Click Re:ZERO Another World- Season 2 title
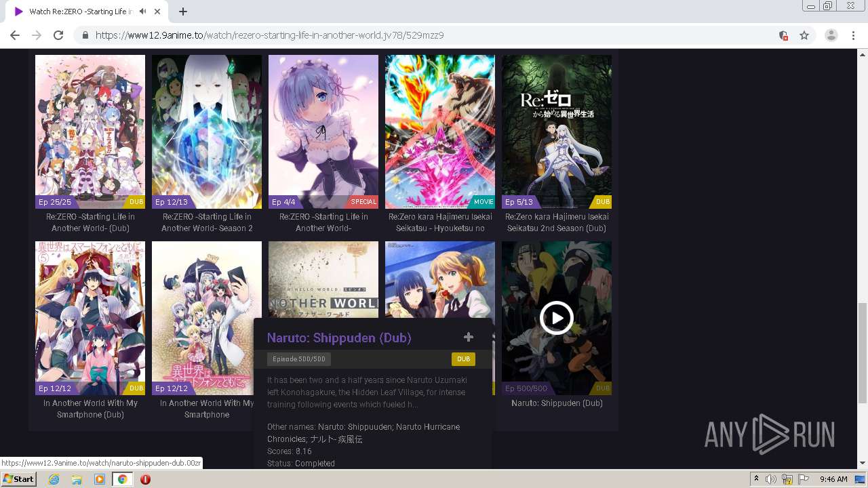The width and height of the screenshot is (868, 488). (207, 222)
